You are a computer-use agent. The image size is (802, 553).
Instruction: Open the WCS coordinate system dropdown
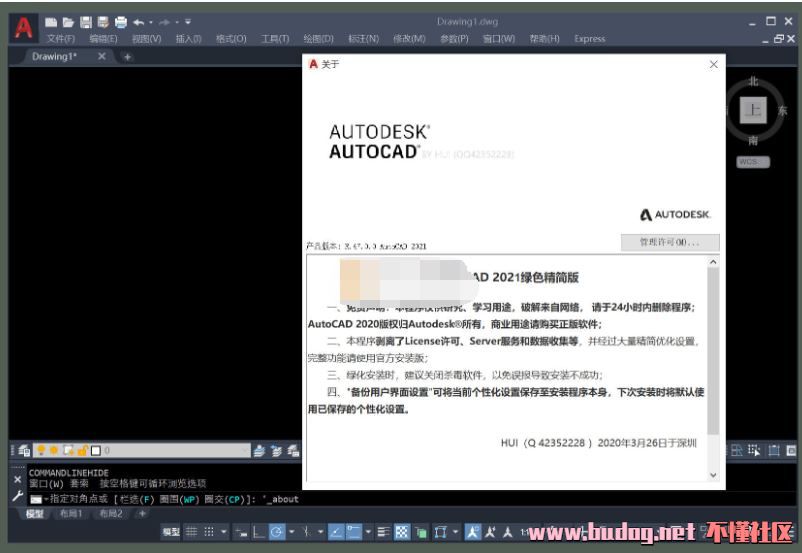click(753, 162)
